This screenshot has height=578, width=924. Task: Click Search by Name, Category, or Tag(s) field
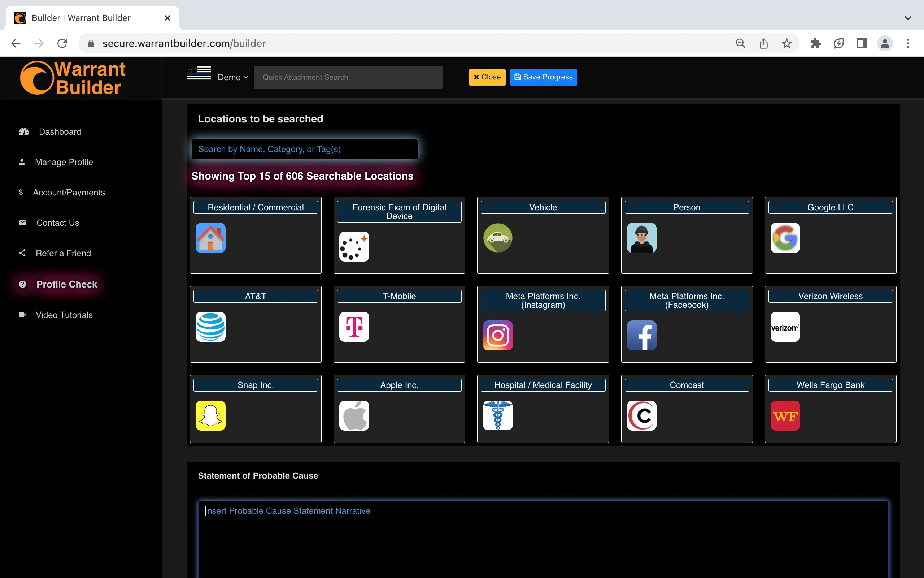click(304, 149)
